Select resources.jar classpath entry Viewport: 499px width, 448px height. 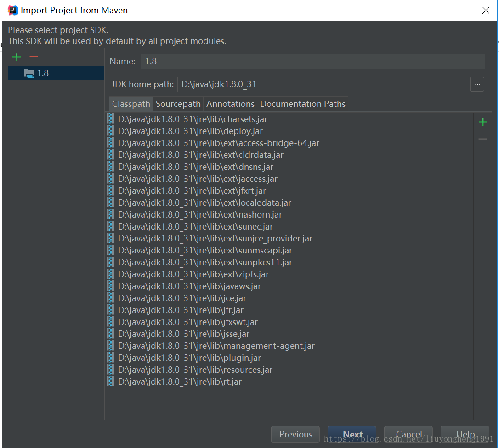point(289,370)
